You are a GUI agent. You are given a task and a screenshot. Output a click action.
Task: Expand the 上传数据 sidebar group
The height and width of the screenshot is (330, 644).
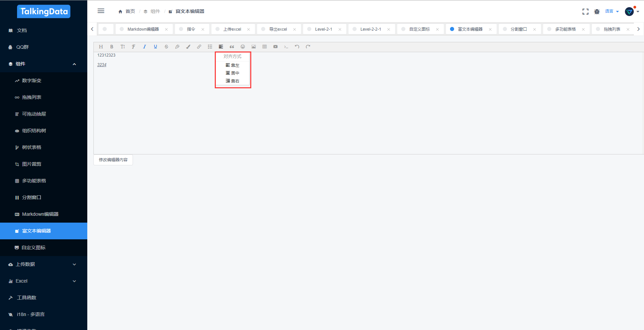point(44,264)
